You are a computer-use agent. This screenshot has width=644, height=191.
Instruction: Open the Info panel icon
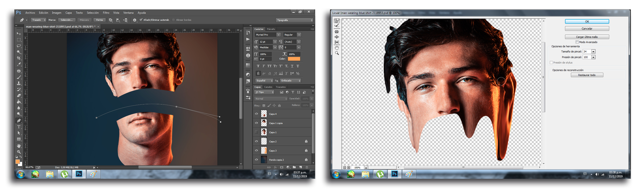click(248, 55)
